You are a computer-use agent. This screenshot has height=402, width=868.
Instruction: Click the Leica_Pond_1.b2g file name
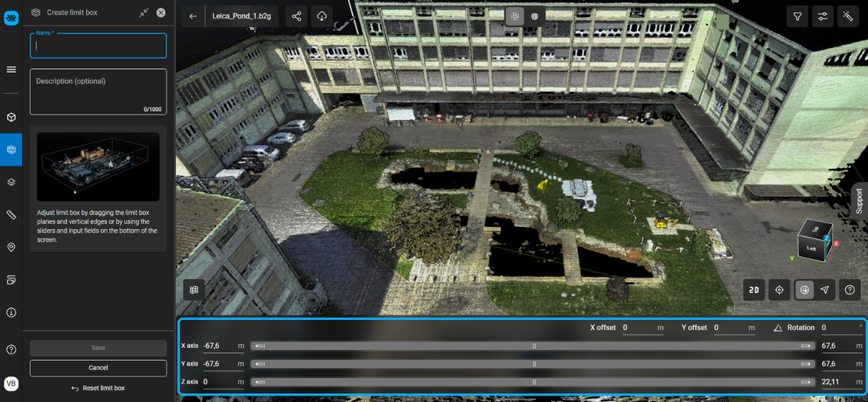pyautogui.click(x=241, y=16)
